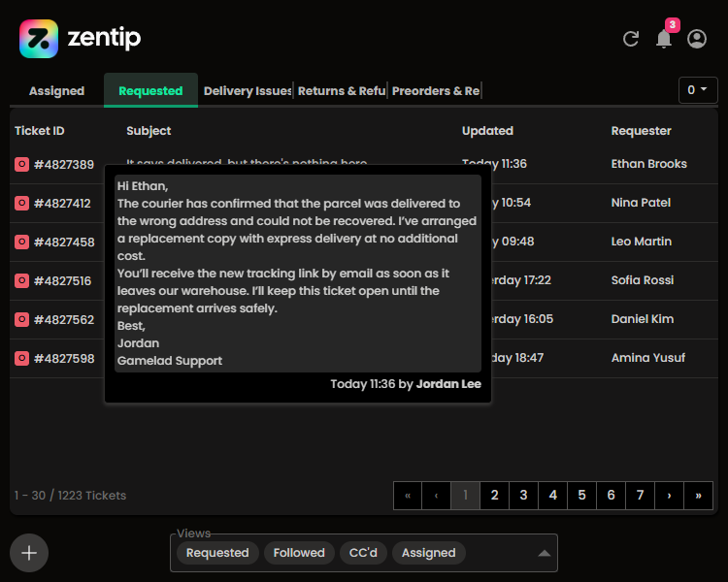Go to page 6
Image resolution: width=728 pixels, height=582 pixels.
click(x=611, y=496)
